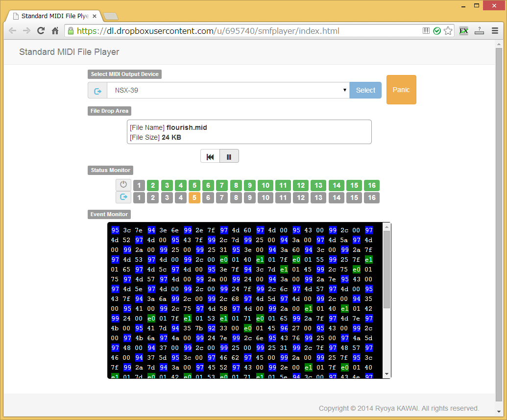Toggle green channel 8 in the top row
The image size is (507, 420).
pyautogui.click(x=236, y=185)
